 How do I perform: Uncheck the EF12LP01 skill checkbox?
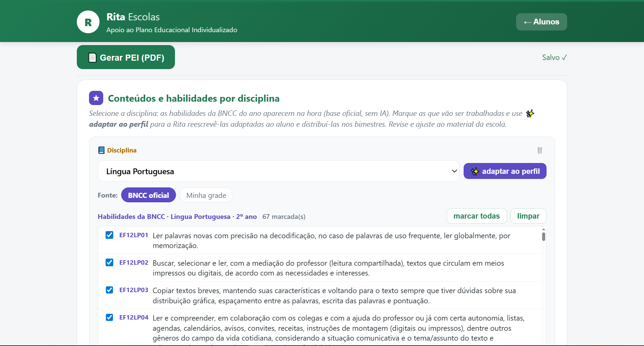tap(109, 235)
